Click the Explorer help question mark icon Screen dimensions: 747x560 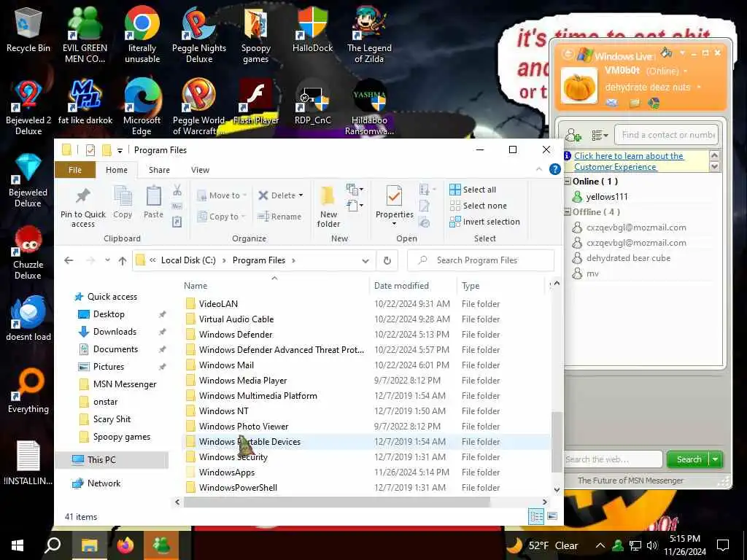(554, 169)
